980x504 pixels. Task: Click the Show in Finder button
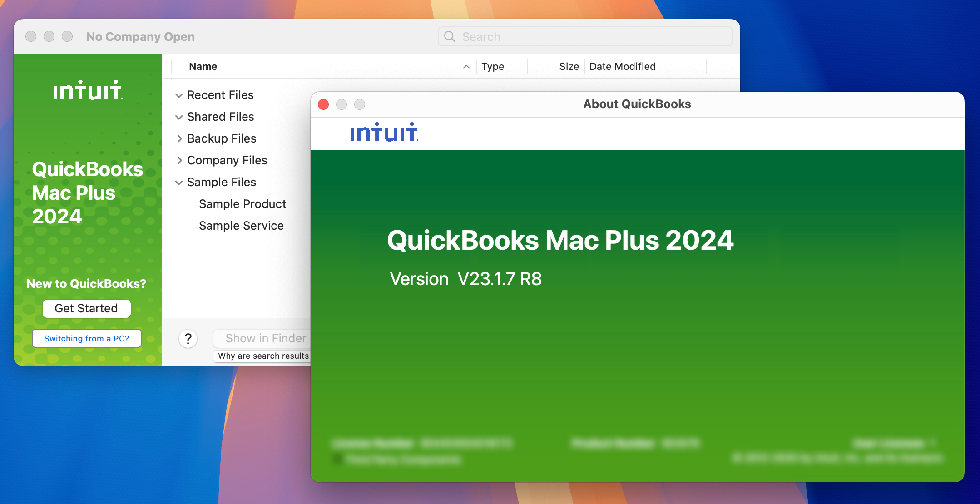(x=262, y=338)
